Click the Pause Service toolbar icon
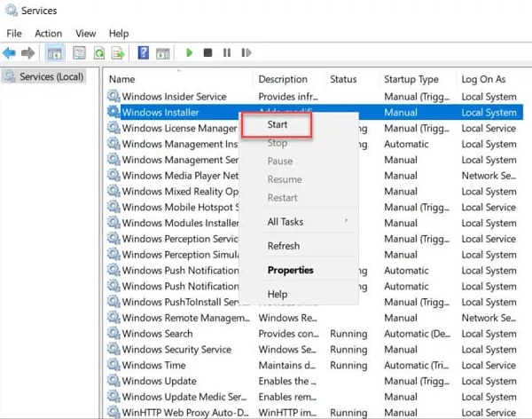This screenshot has height=419, width=532. click(227, 52)
